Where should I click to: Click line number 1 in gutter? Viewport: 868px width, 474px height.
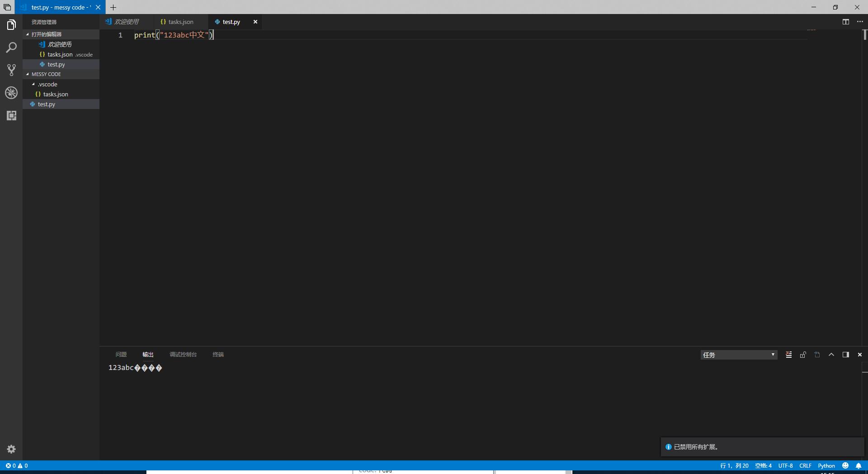tap(120, 35)
